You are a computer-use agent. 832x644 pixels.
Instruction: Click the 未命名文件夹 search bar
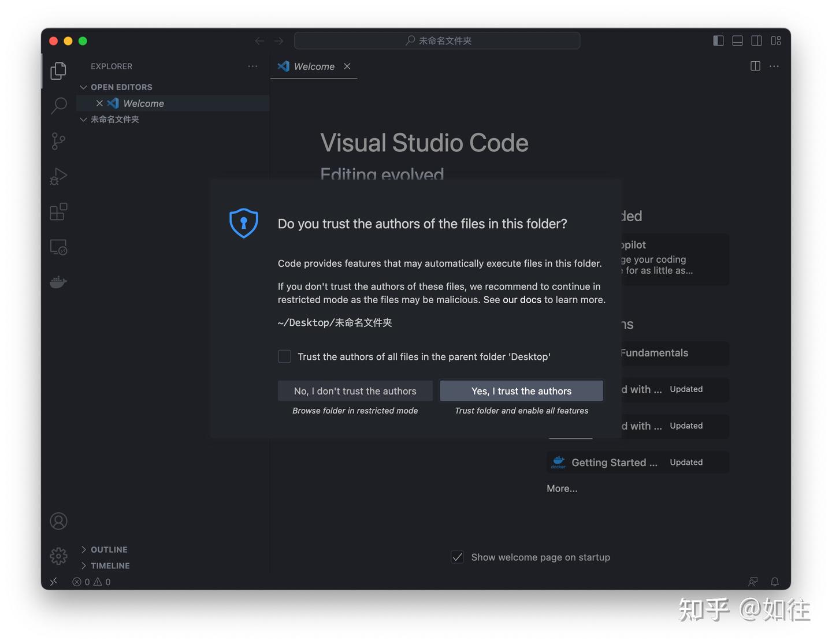[437, 40]
